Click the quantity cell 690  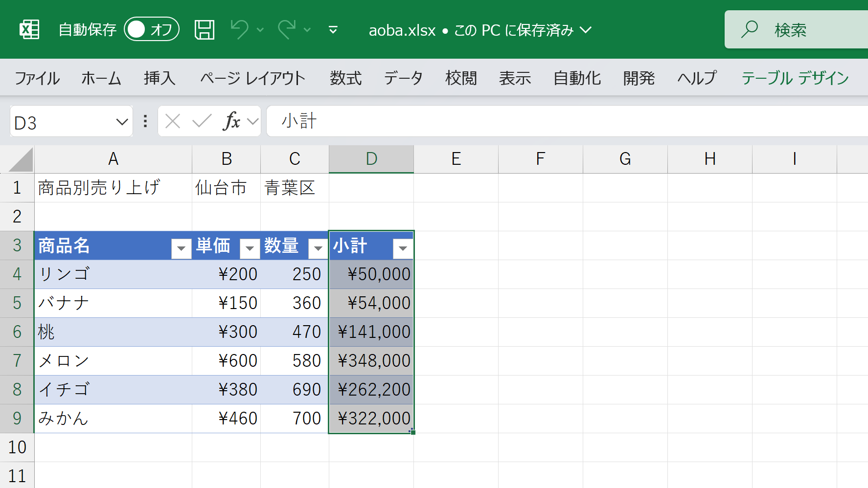[x=295, y=390]
